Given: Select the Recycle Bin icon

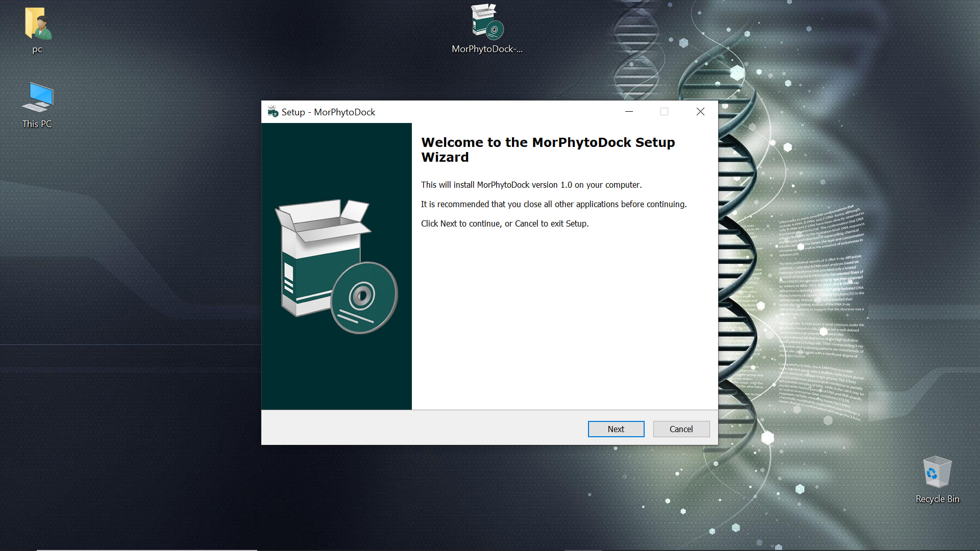Looking at the screenshot, I should tap(937, 472).
